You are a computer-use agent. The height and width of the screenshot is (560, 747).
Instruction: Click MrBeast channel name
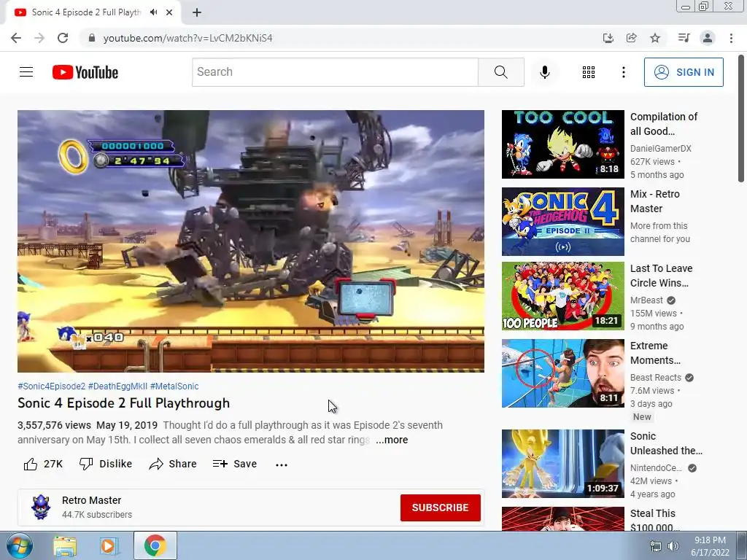coord(646,300)
